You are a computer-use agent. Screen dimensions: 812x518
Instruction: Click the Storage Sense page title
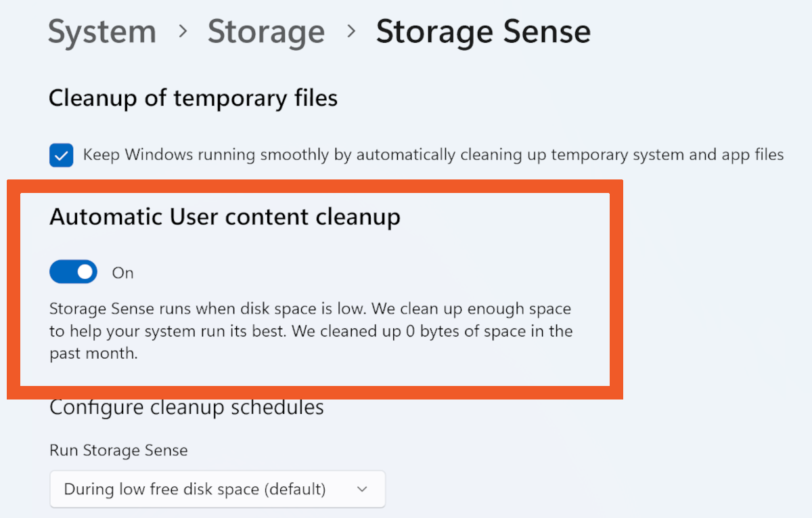coord(483,32)
